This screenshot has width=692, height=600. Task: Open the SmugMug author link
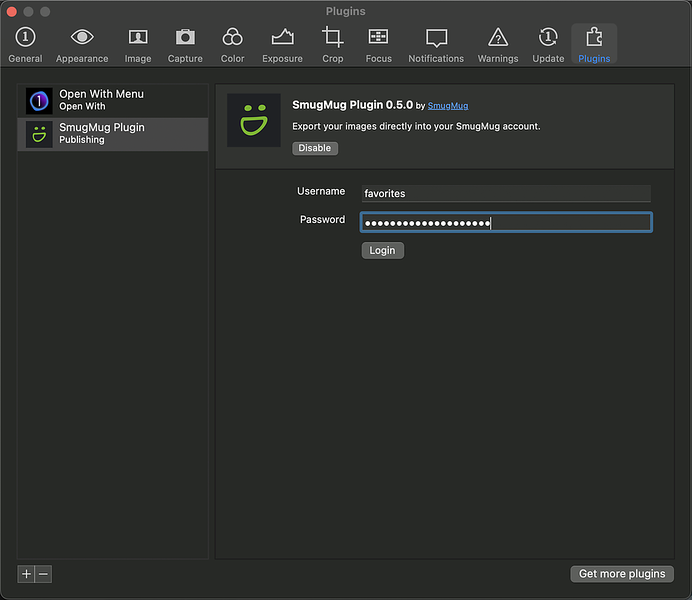click(x=447, y=105)
